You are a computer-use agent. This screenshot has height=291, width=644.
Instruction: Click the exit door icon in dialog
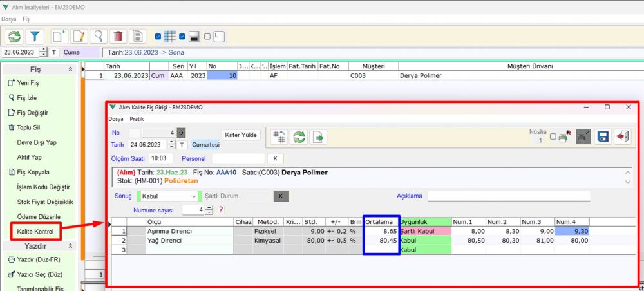tap(621, 136)
